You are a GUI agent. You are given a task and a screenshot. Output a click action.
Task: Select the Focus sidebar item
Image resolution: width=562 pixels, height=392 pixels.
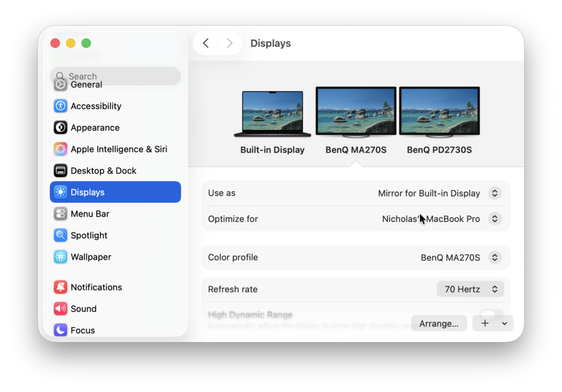(x=82, y=330)
